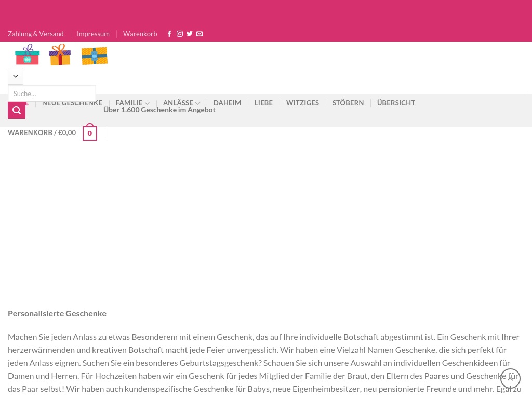
Task: Follow the Zahlung & Versand link
Action: click(36, 34)
